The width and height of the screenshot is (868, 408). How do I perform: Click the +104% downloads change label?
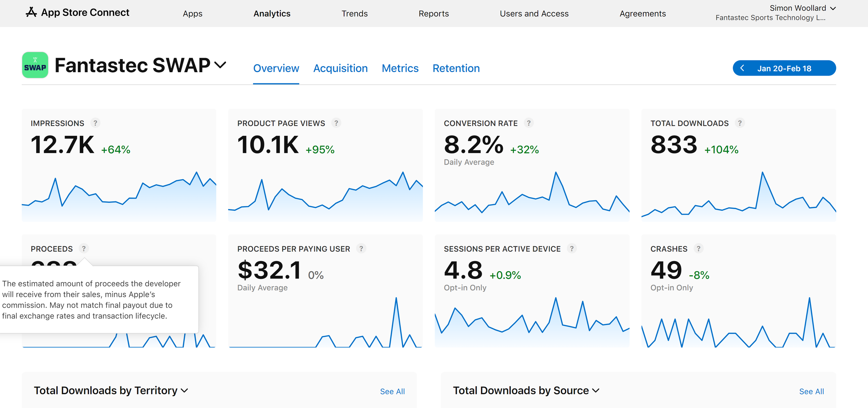click(721, 150)
